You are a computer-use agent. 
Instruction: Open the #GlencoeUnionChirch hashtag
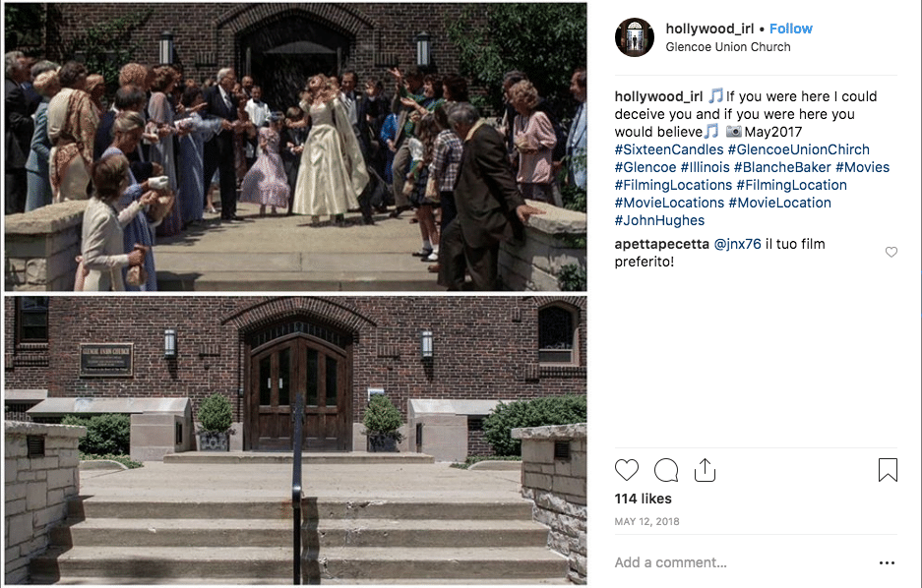(799, 149)
